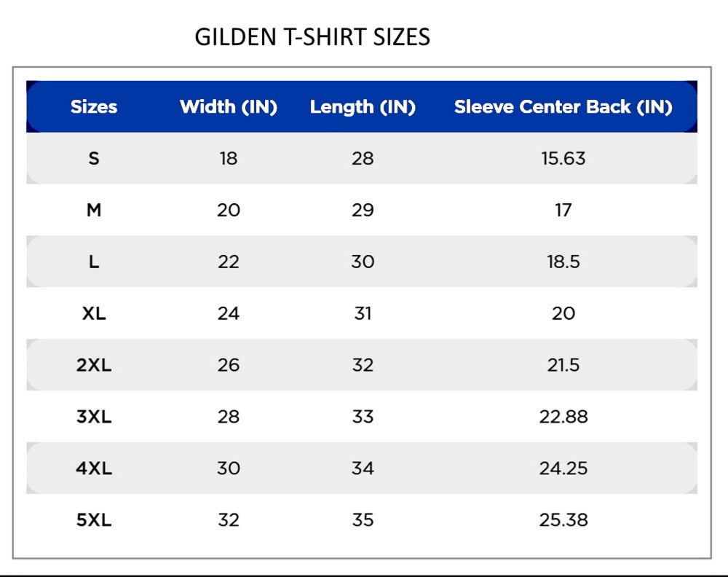Click the length value 29 for M

coord(363,210)
